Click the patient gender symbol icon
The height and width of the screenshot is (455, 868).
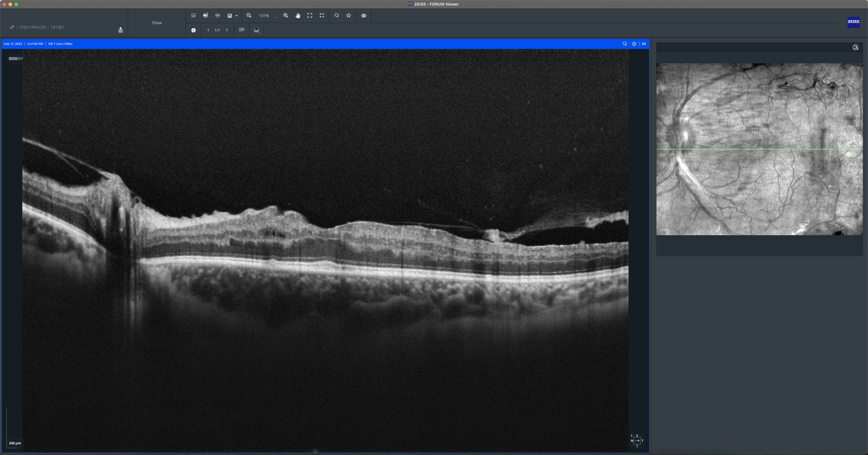12,27
